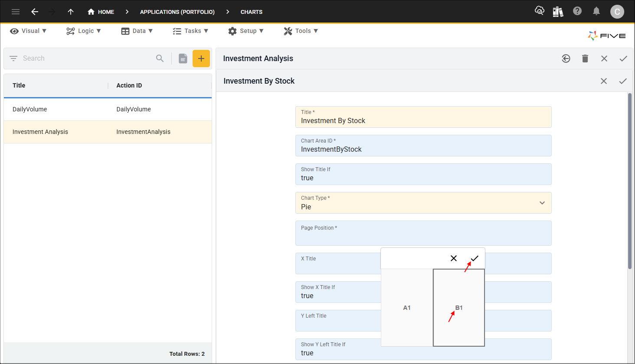Close the page position popup

pyautogui.click(x=454, y=258)
